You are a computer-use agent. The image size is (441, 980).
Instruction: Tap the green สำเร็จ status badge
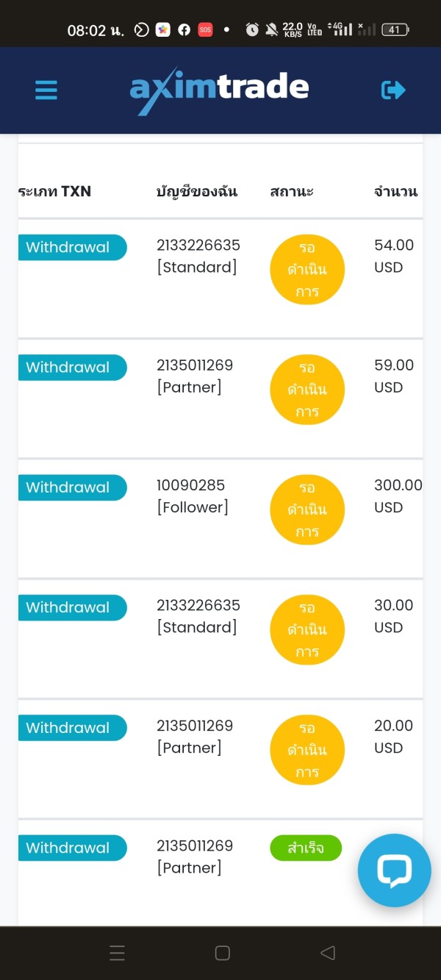point(306,848)
